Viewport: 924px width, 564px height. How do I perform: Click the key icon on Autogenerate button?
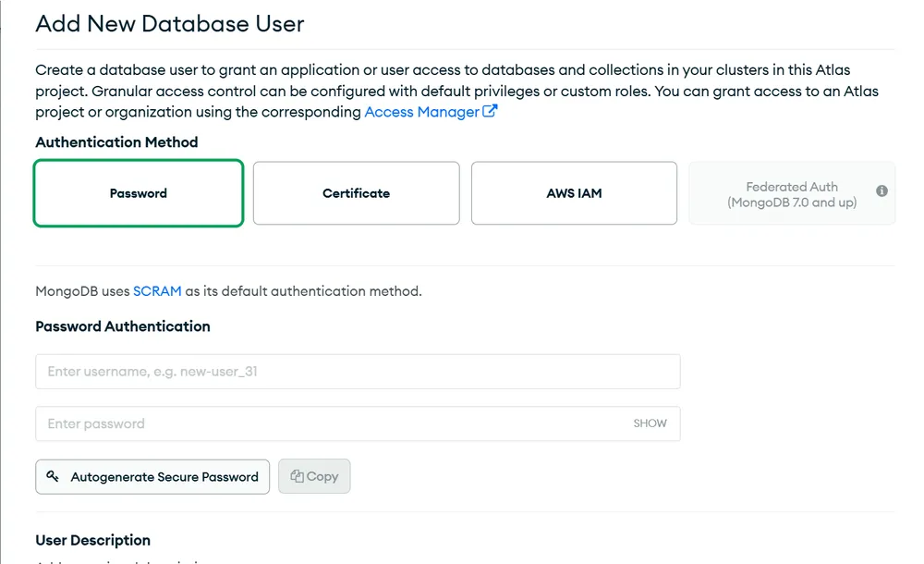point(53,476)
